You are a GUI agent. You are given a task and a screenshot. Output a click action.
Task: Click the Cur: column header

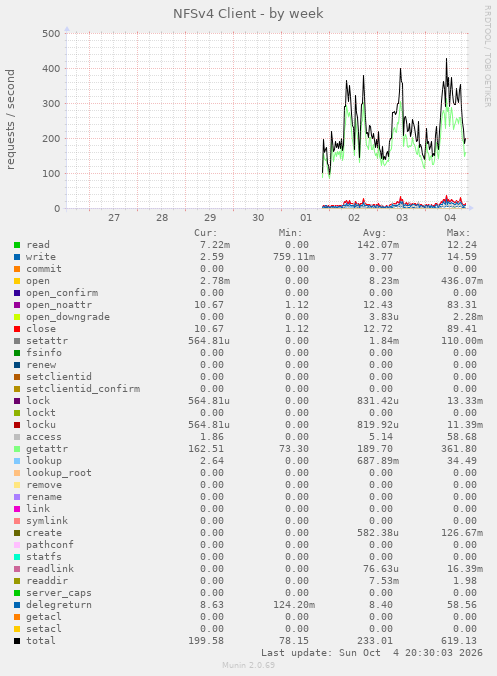pyautogui.click(x=206, y=233)
